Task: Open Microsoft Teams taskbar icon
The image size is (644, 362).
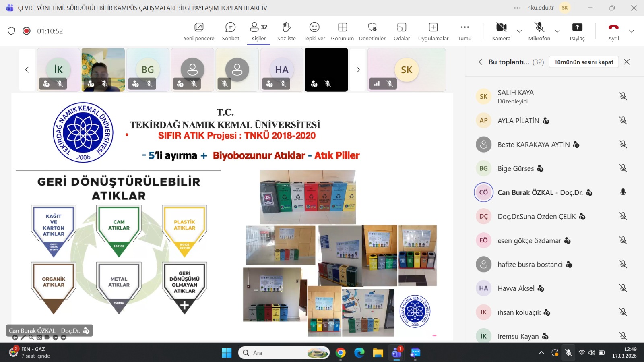Action: [x=396, y=353]
